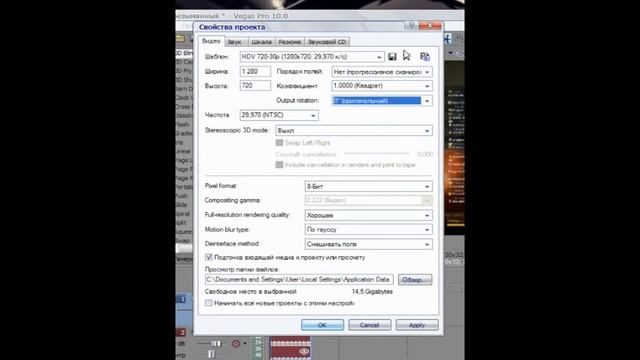Open the Порядок полей dropdown
This screenshot has width=640, height=360.
382,72
